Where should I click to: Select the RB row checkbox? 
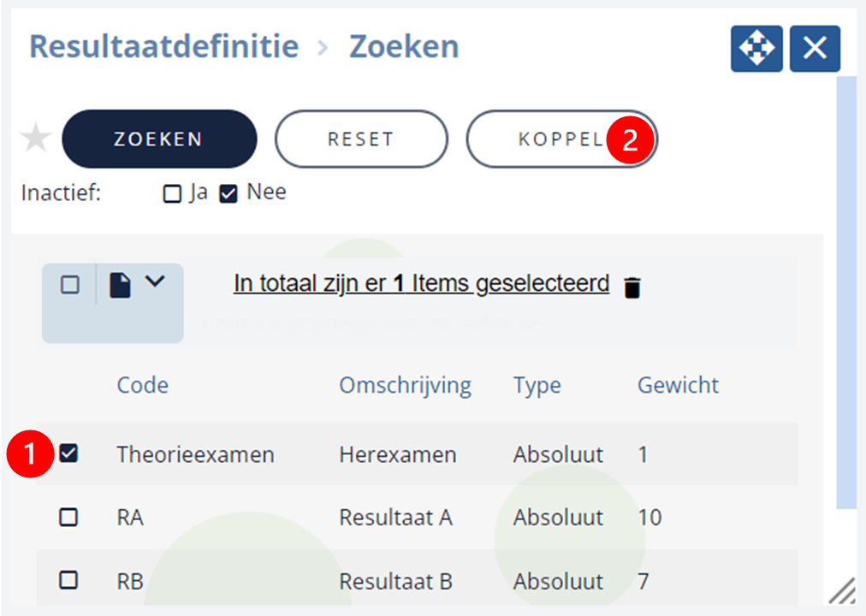click(x=68, y=580)
